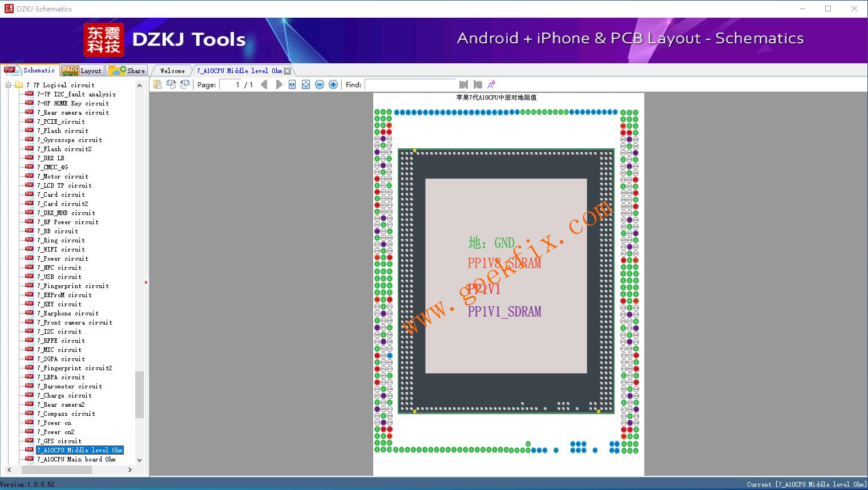868x490 pixels.
Task: Click the tree horizontal scrollbar right arrow
Action: (x=130, y=470)
